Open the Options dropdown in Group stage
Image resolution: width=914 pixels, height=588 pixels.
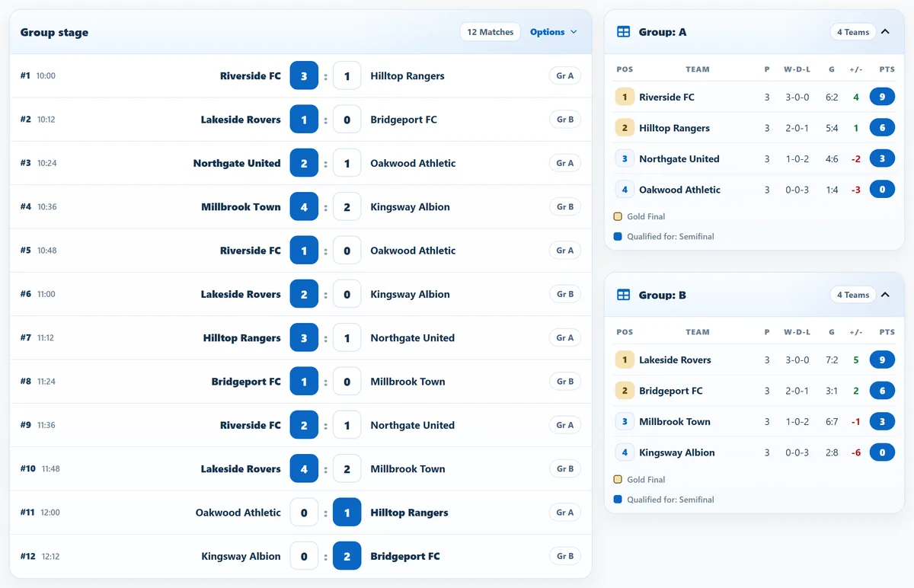point(554,32)
